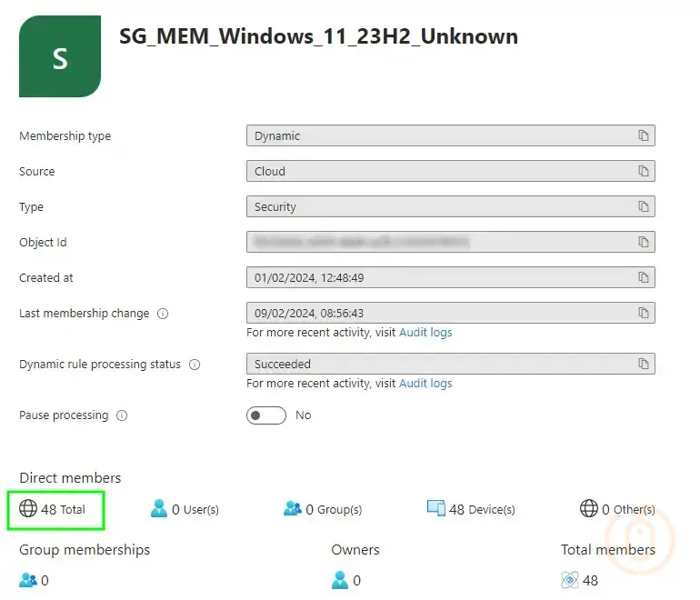Copy the Dynamic rule processing status
Screen dimensions: 700x600
click(644, 364)
